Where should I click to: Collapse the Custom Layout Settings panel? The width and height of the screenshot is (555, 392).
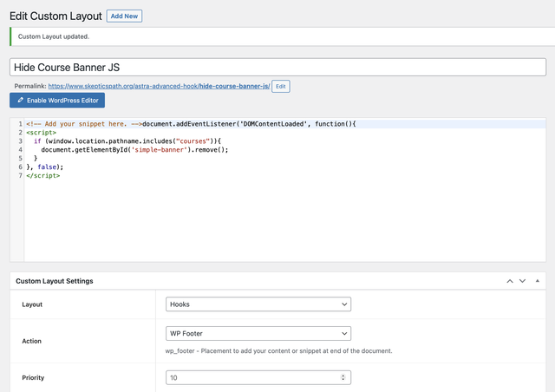pos(538,281)
